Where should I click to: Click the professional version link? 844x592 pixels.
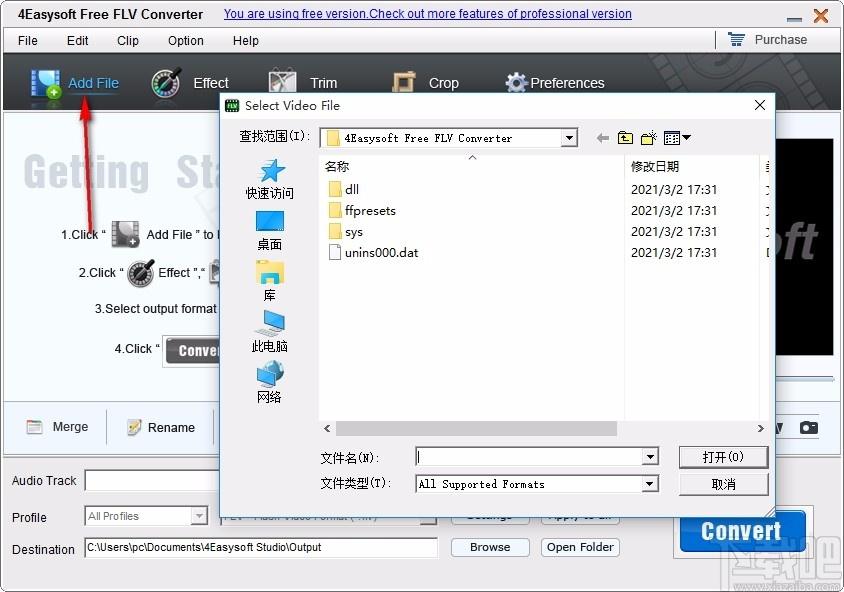[x=427, y=14]
